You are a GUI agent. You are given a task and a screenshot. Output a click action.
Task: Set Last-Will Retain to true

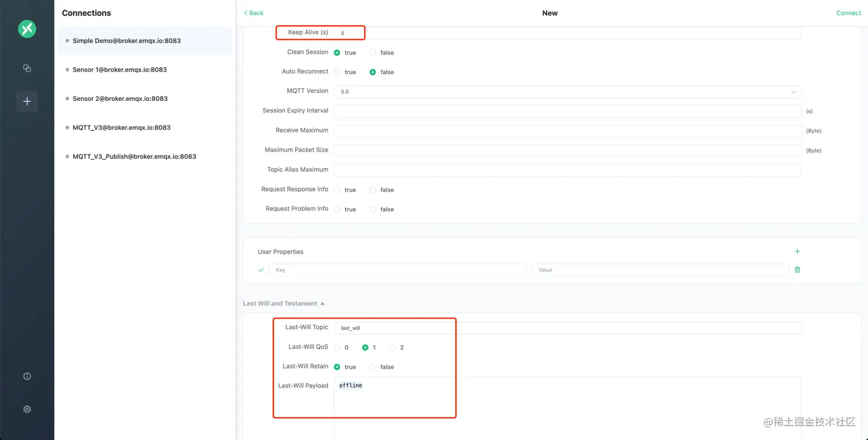337,367
